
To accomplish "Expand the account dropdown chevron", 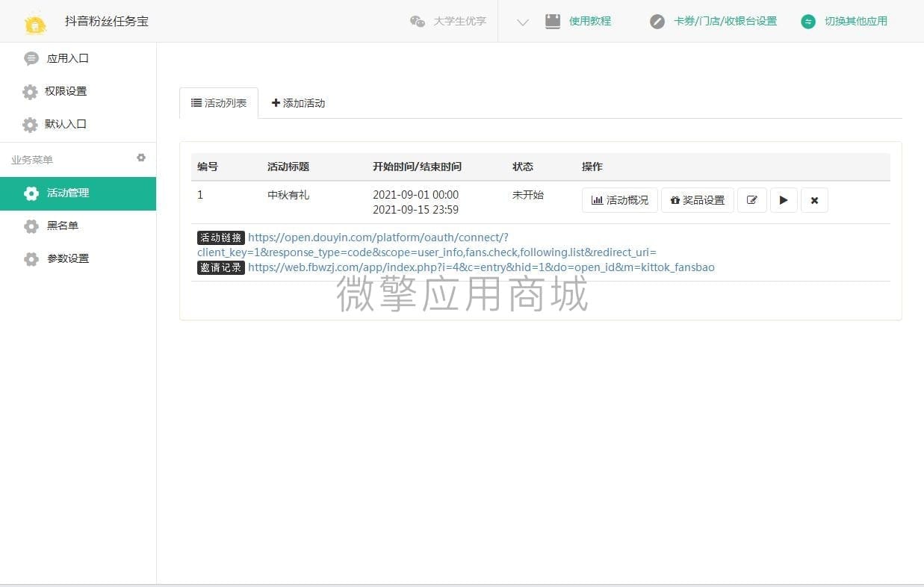I will tap(523, 22).
